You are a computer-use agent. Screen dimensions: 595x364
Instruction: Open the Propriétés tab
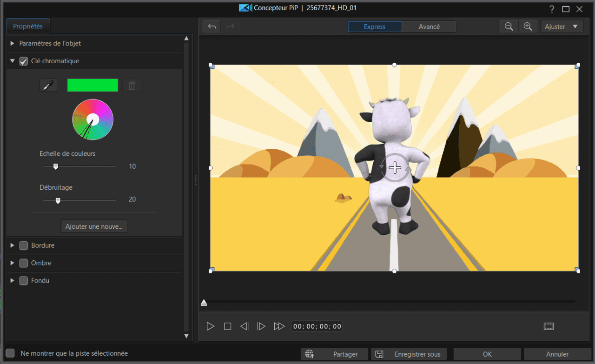tap(28, 26)
